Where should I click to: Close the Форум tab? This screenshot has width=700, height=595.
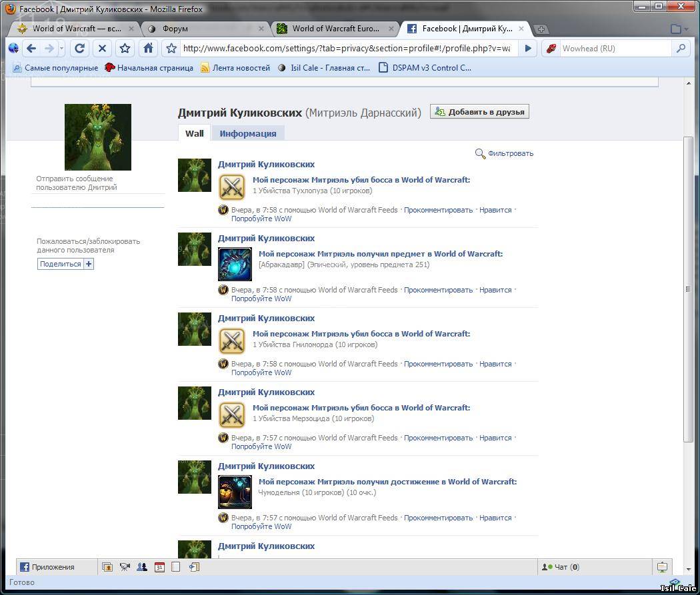261,29
